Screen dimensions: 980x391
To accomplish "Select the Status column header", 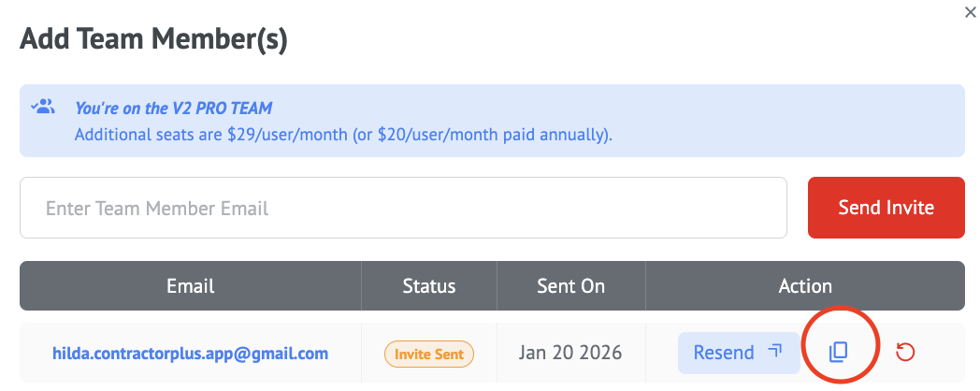I will (429, 285).
